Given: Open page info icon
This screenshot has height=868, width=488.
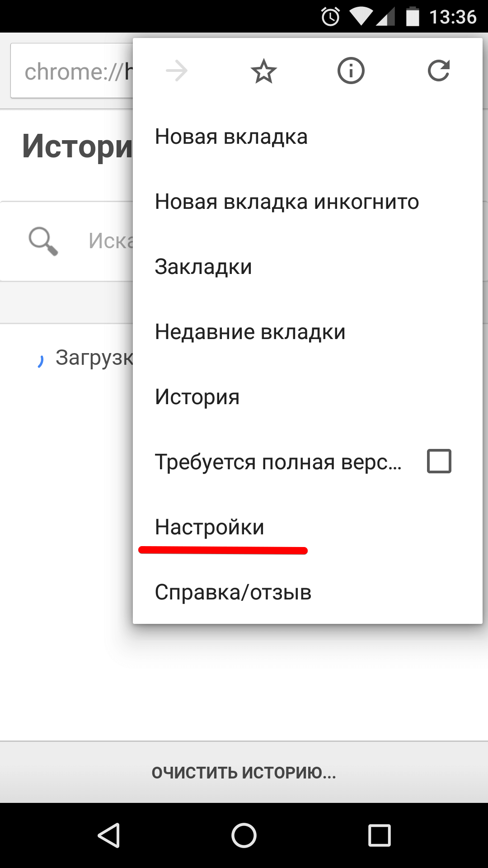Looking at the screenshot, I should click(x=351, y=71).
